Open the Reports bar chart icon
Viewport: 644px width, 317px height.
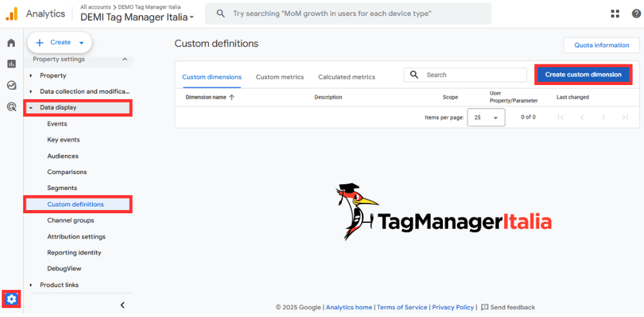click(x=11, y=64)
